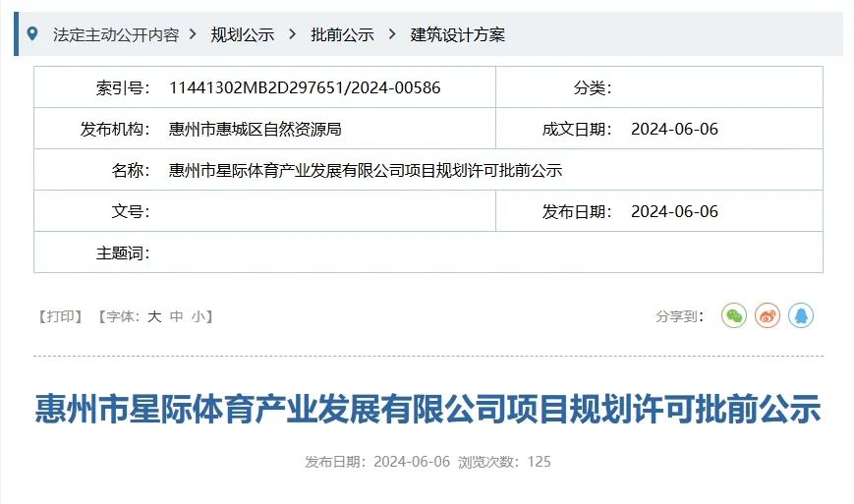The image size is (854, 504).
Task: Click the 分类 label
Action: point(593,87)
